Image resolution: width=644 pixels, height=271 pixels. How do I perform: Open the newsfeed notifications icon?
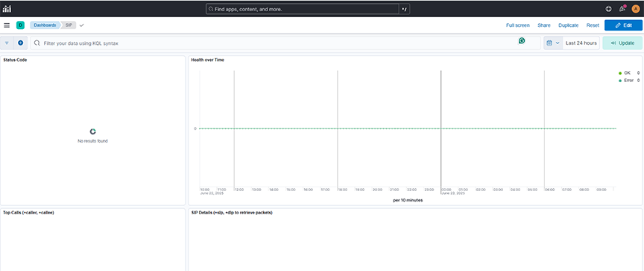tap(622, 9)
